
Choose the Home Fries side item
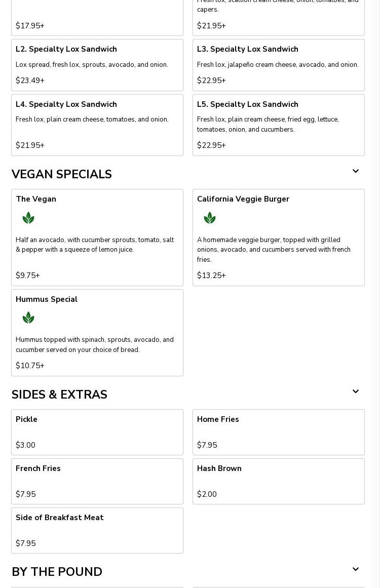278,433
